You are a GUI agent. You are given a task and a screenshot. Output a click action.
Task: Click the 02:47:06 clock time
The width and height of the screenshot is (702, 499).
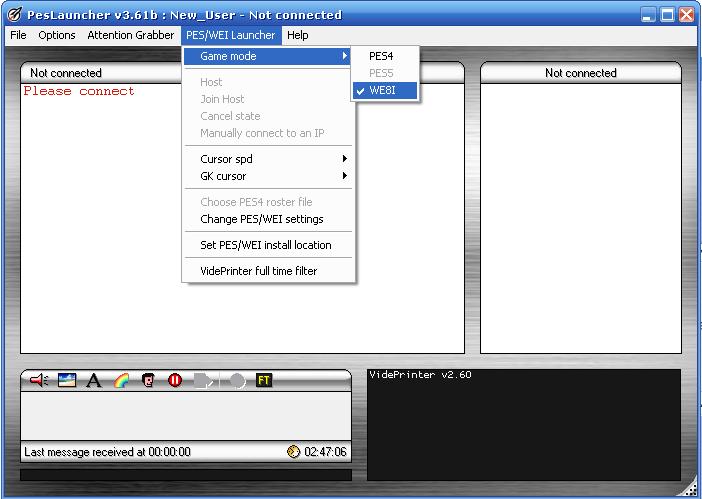click(325, 452)
